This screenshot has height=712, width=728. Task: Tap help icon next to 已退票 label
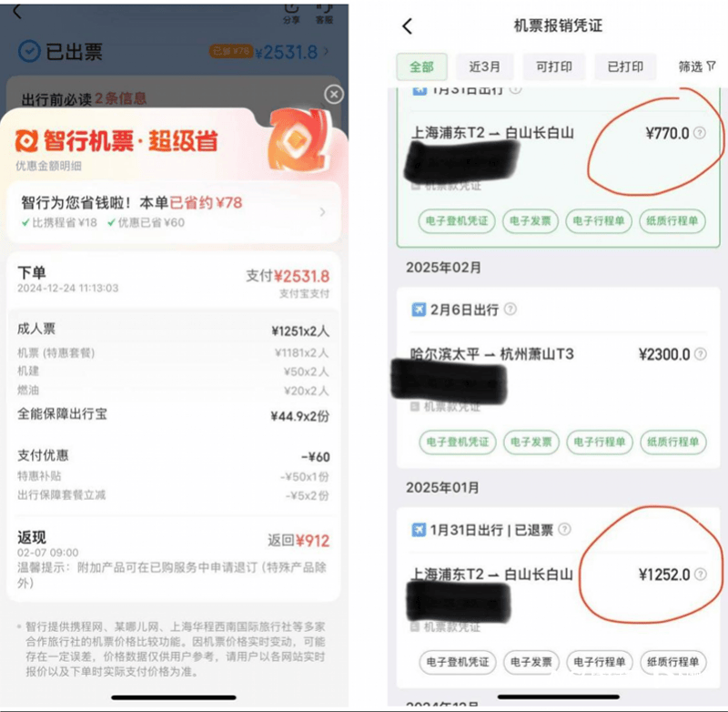point(564,530)
